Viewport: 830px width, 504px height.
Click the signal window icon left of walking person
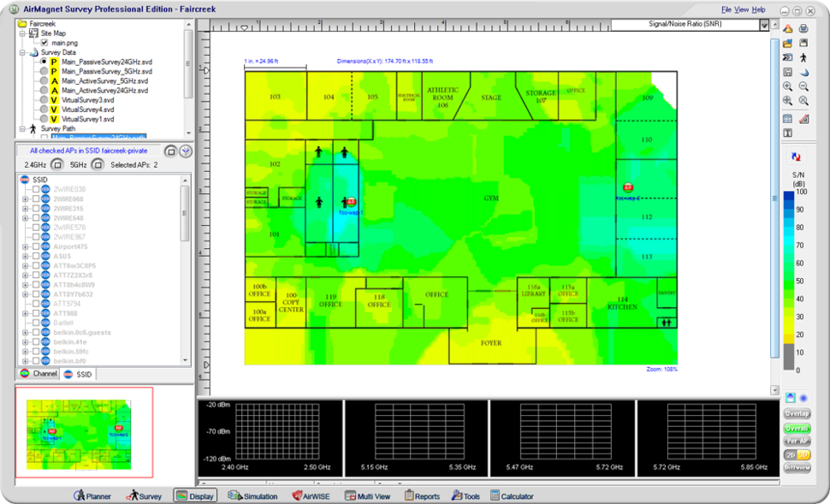[788, 57]
